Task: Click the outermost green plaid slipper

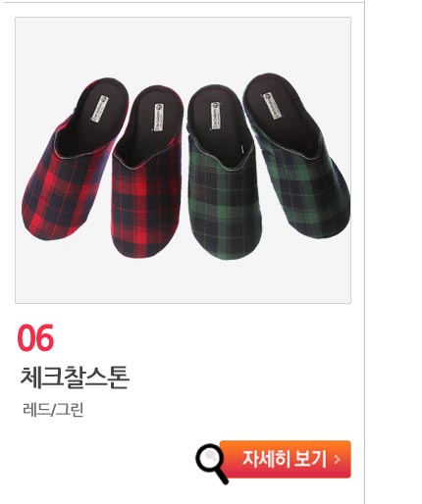Action: point(296,154)
